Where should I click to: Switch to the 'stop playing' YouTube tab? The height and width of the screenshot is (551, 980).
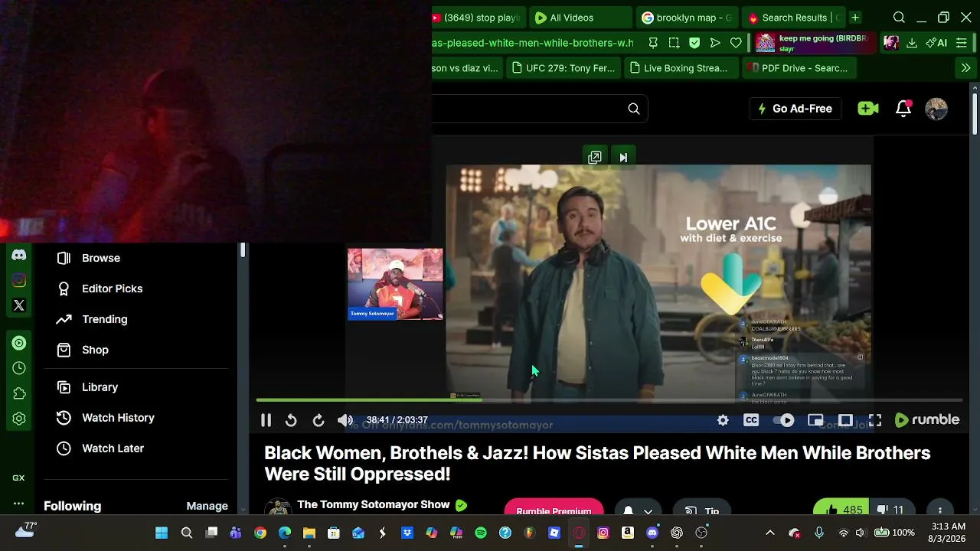(478, 18)
